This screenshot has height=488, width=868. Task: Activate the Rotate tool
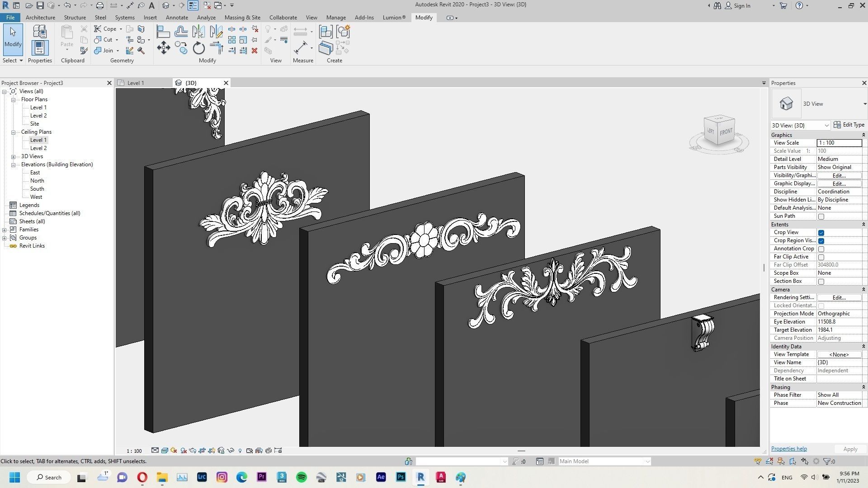198,48
